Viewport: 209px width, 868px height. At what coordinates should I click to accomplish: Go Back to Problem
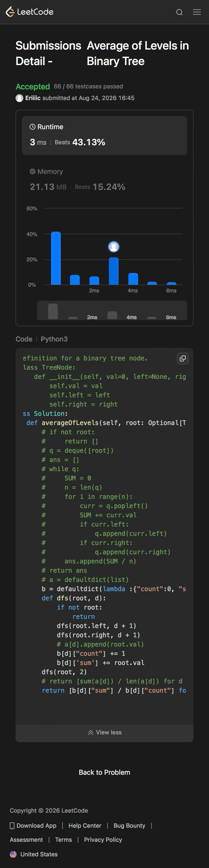pyautogui.click(x=104, y=772)
